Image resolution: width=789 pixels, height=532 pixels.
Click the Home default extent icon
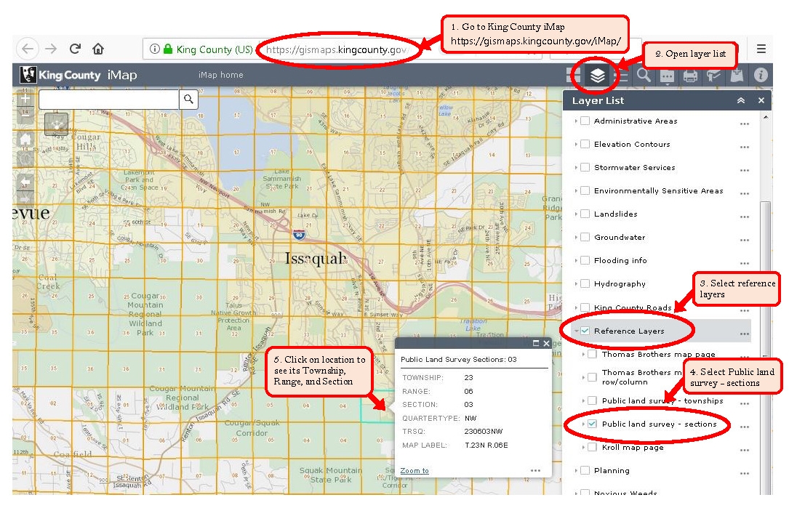[25, 139]
